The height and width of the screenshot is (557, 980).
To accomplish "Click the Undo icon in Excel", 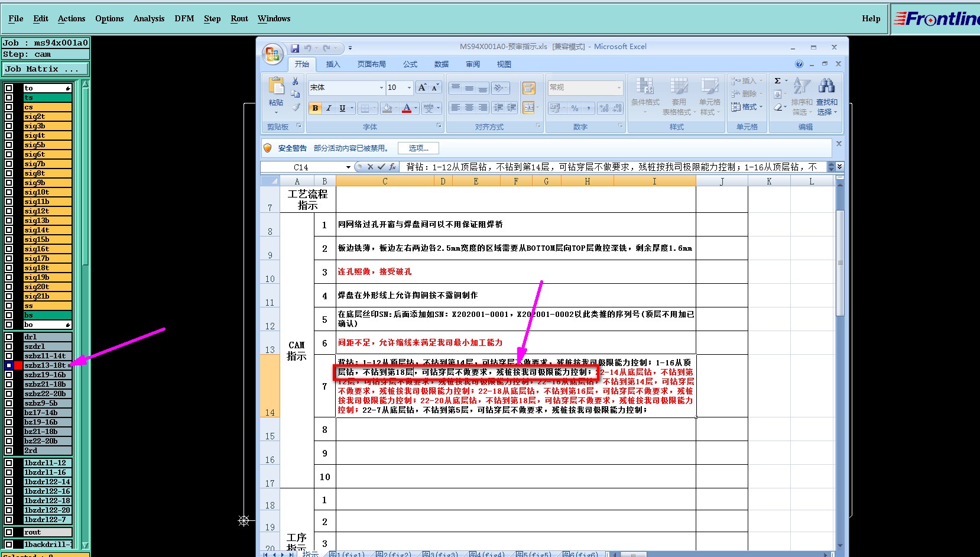I will 308,48.
